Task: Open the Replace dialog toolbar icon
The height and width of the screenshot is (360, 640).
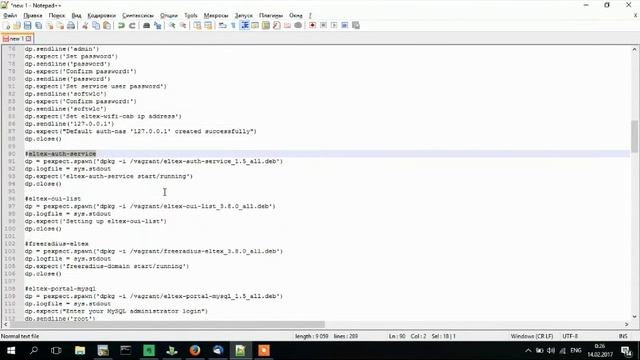Action: click(x=158, y=25)
